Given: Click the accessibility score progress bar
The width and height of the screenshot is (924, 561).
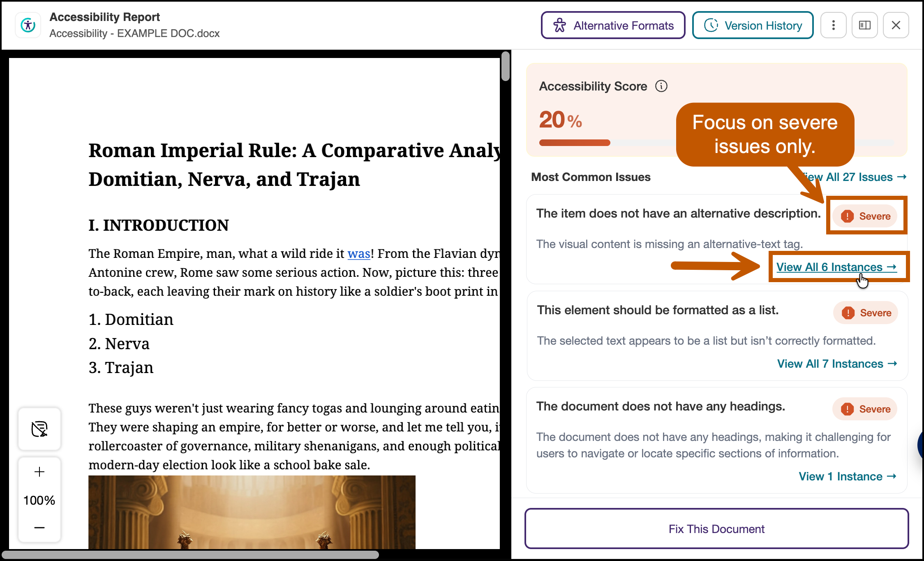Looking at the screenshot, I should tap(716, 143).
